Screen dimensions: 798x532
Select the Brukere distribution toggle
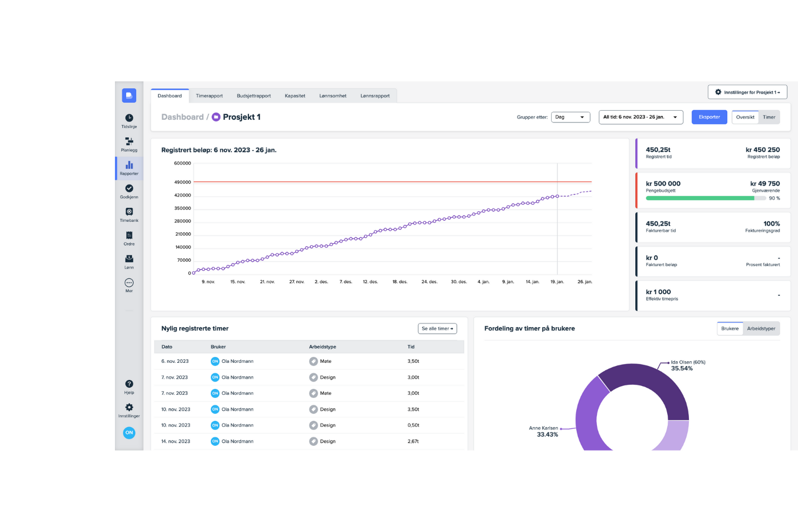point(730,328)
